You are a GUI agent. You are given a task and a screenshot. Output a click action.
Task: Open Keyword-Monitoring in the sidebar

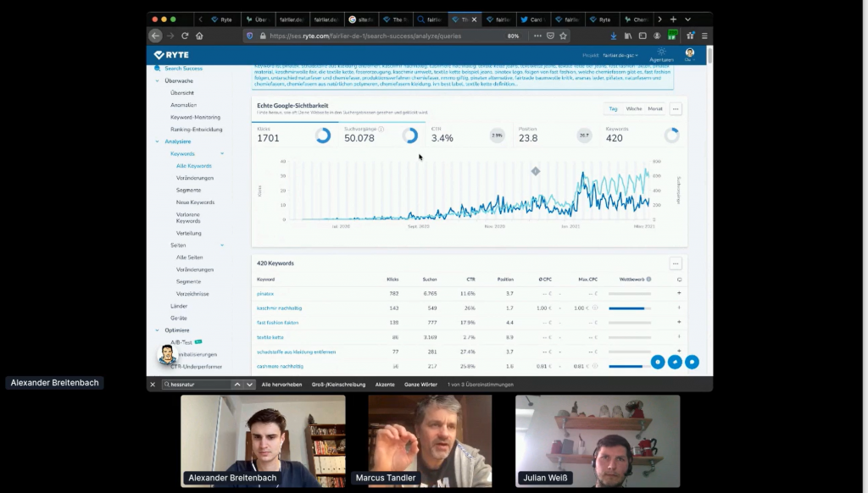pos(196,117)
